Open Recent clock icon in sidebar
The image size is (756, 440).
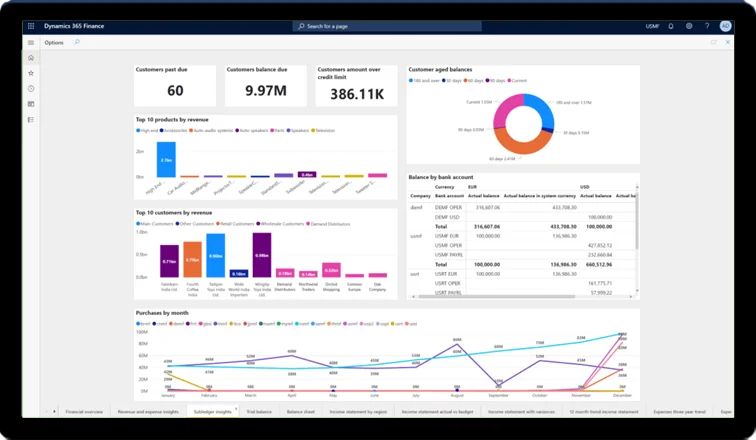[31, 89]
